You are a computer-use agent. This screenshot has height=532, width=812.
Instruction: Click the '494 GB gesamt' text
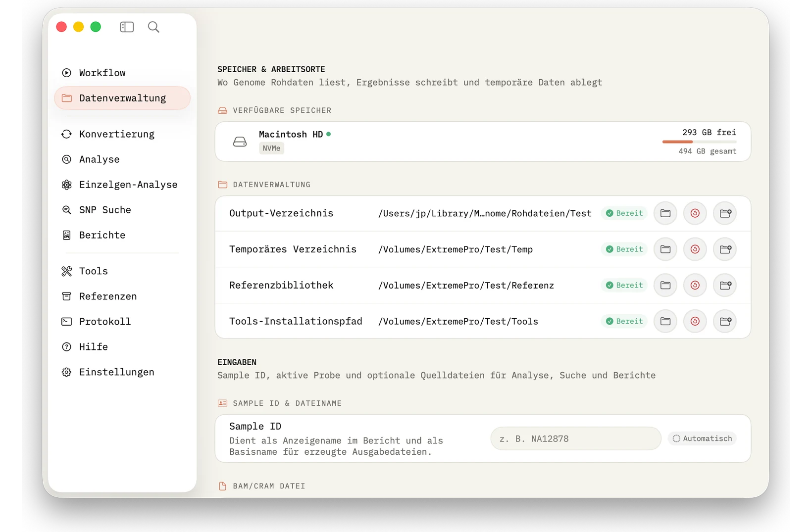[707, 151]
